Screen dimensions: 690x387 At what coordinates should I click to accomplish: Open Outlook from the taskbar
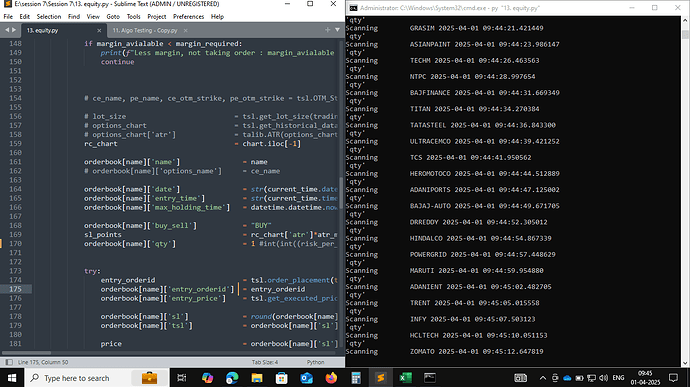click(x=307, y=378)
